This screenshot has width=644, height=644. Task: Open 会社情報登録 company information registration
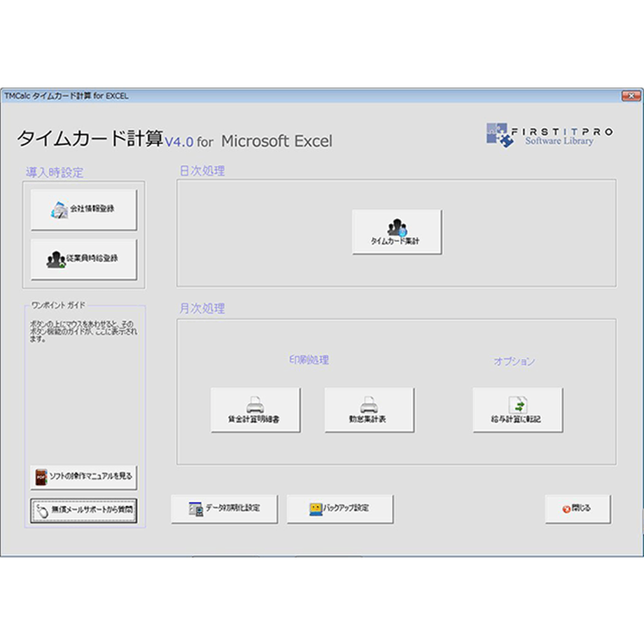[84, 209]
